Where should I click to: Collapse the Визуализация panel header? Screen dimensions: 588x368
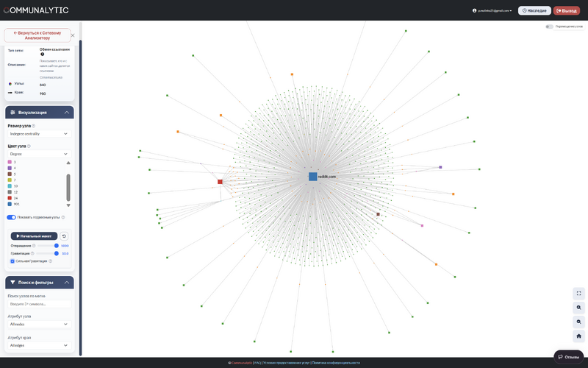tap(40, 113)
